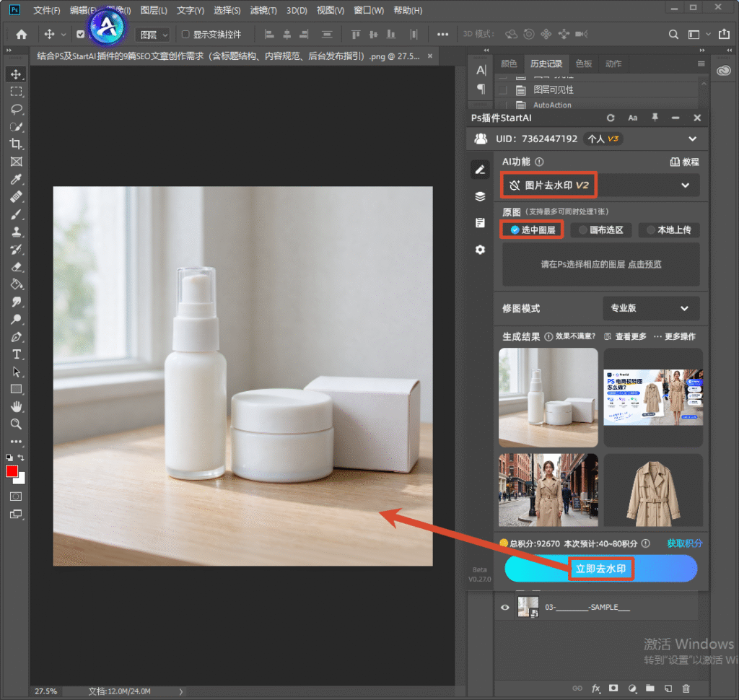
Task: Hide the 03-SAMPLE layer visibility
Action: [504, 607]
